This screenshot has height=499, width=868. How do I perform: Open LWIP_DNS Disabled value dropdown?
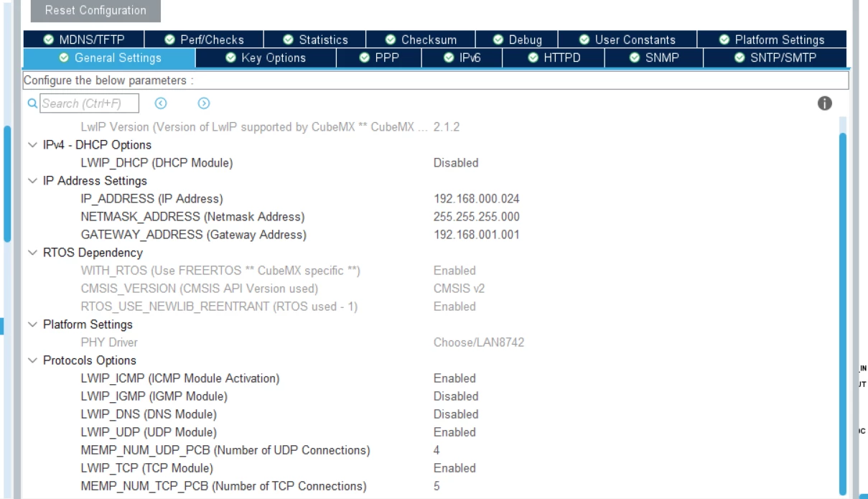coord(455,414)
